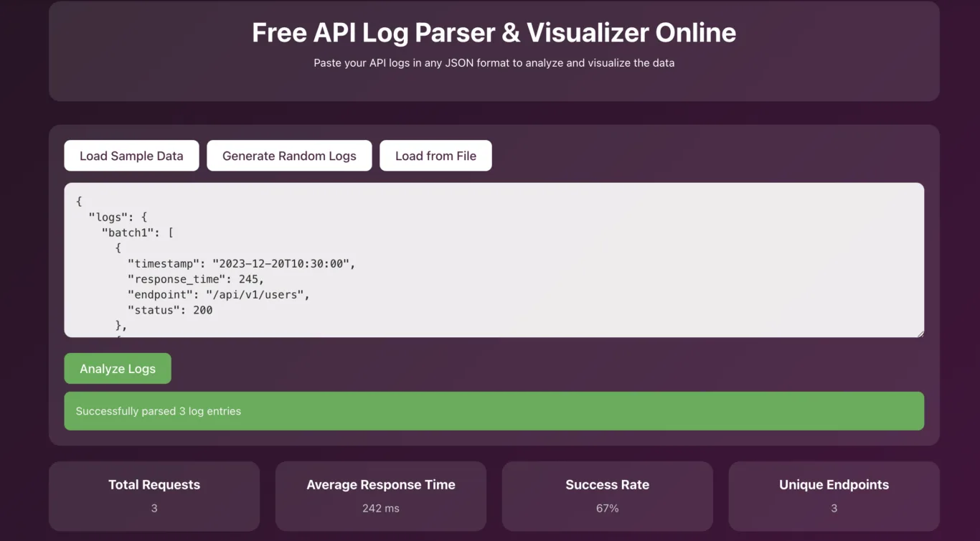Click the "logs" key line in JSON
Image resolution: width=980 pixels, height=541 pixels.
118,217
